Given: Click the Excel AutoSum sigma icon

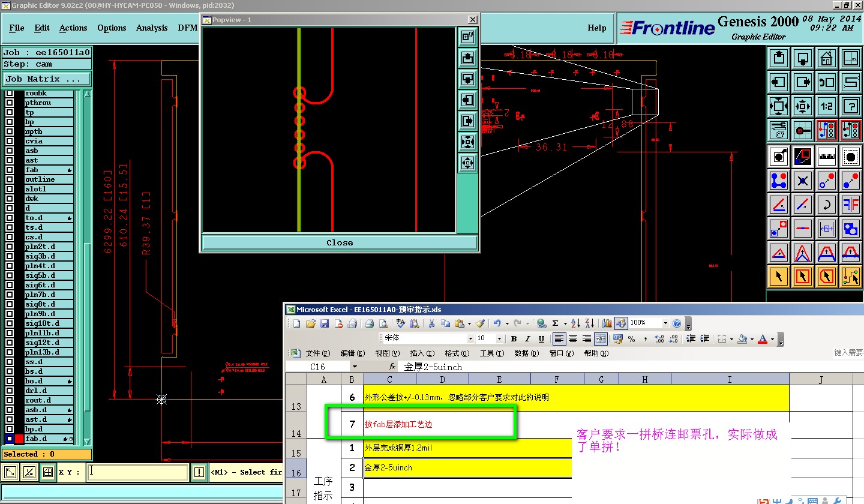Looking at the screenshot, I should click(x=556, y=323).
